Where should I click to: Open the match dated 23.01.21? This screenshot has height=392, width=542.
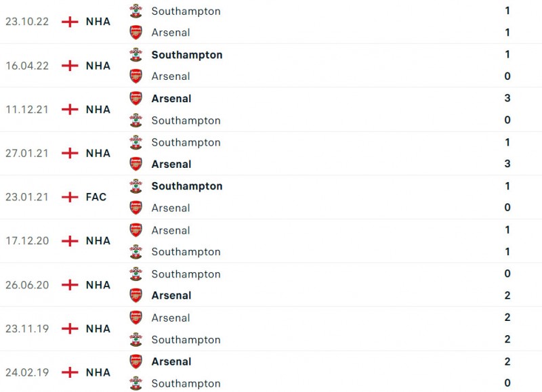(x=26, y=197)
